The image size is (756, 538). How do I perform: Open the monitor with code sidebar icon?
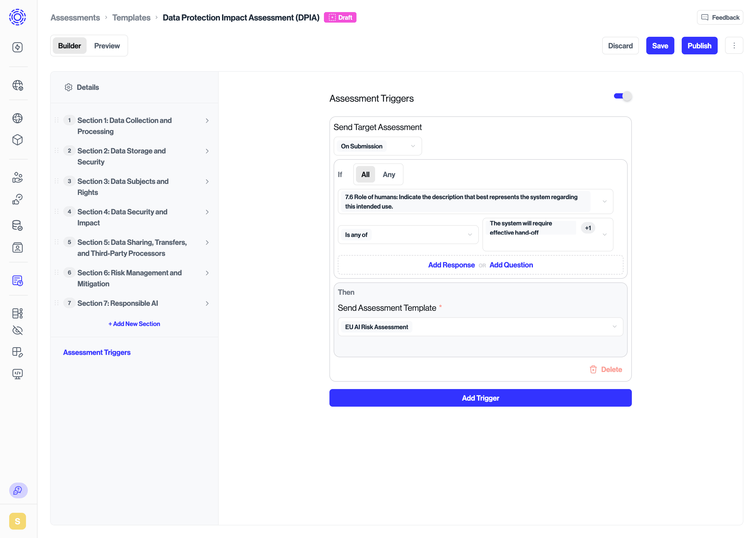(18, 374)
